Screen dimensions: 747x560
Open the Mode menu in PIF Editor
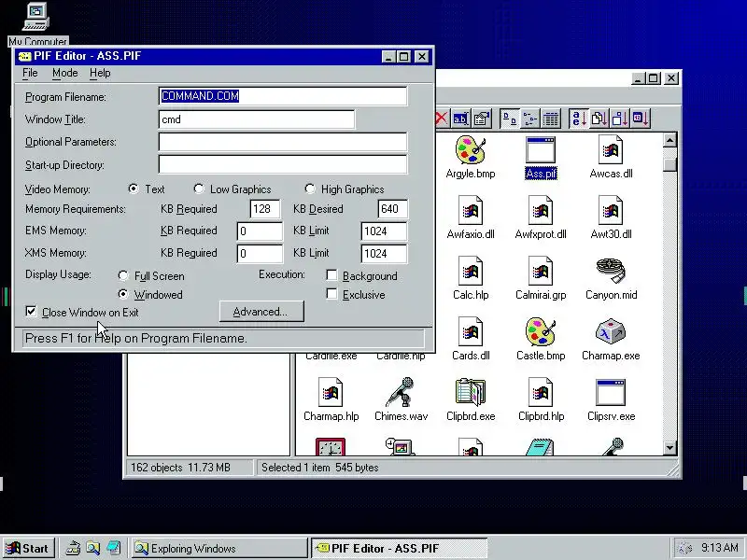tap(64, 73)
